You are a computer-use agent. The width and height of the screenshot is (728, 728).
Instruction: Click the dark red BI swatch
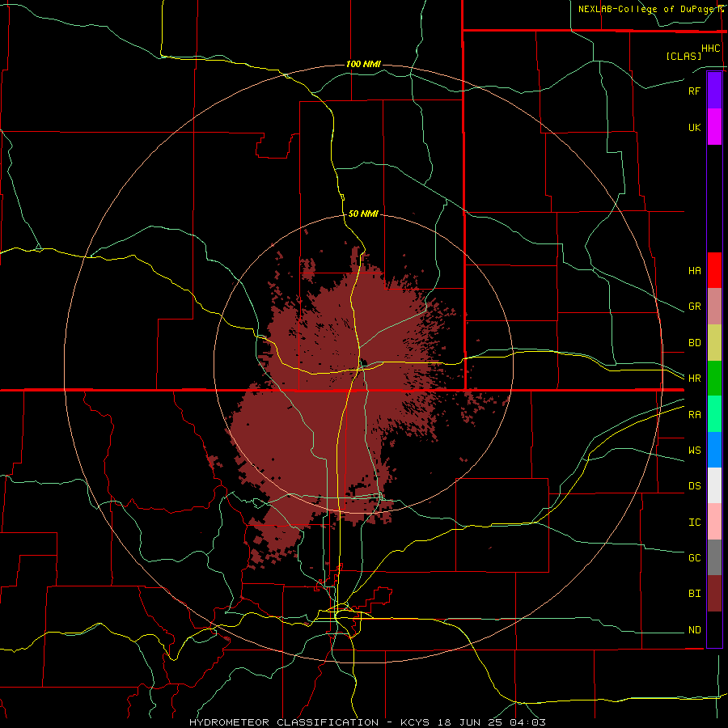714,594
